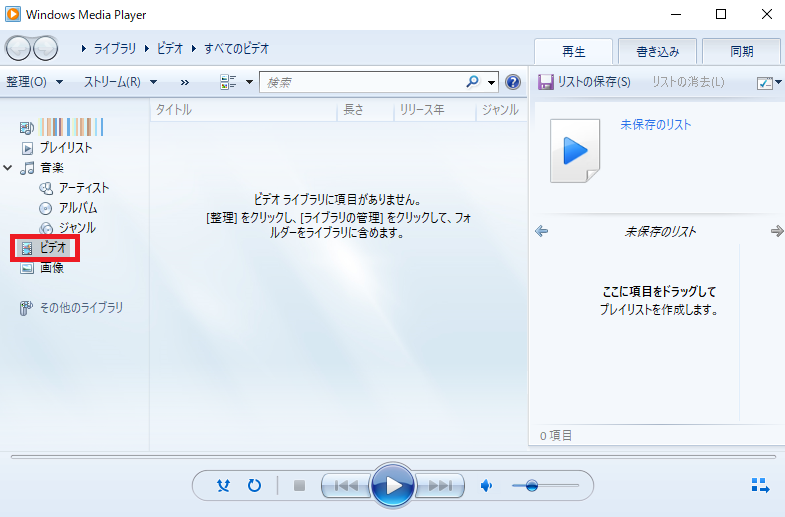The image size is (785, 517).
Task: Open Help with the question mark icon
Action: (x=513, y=82)
